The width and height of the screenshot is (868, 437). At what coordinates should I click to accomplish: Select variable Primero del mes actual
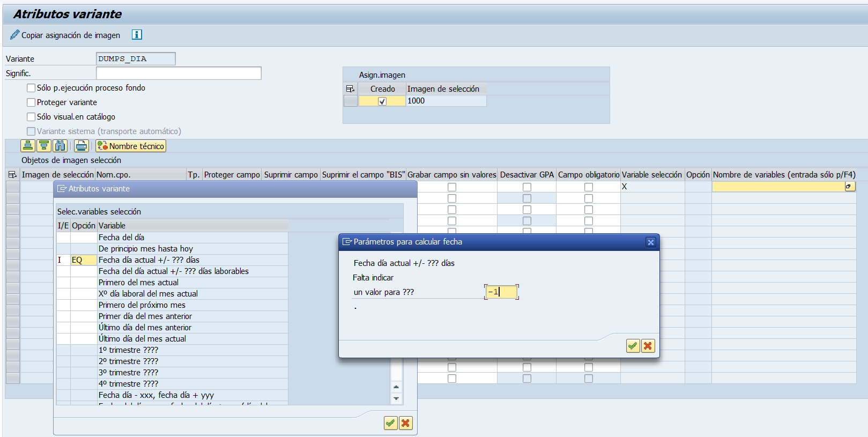[138, 283]
